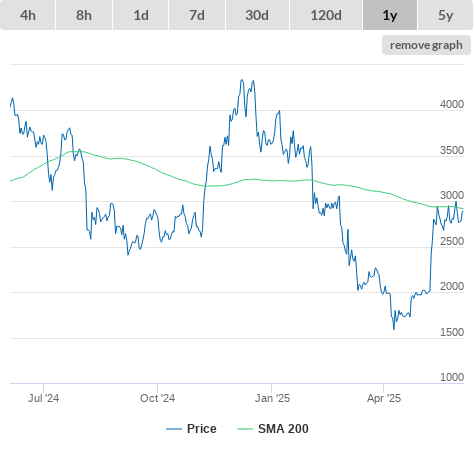Select the 4h time range tab
Viewport: 474px width, 455px height.
pos(28,15)
